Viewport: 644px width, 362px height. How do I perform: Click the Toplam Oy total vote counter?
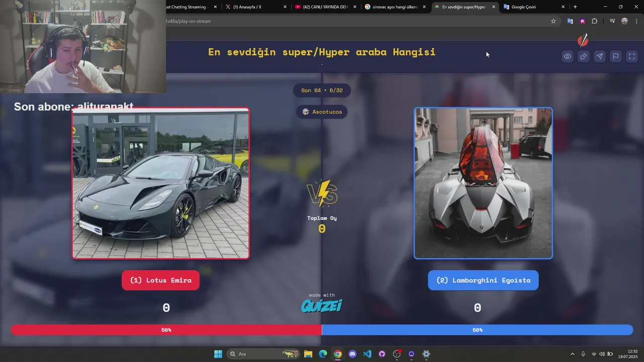(322, 224)
